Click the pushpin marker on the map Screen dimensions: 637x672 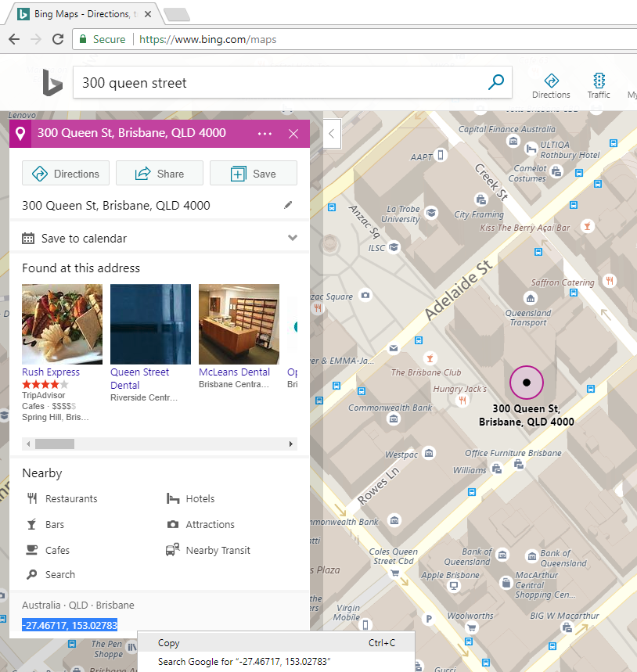527,383
